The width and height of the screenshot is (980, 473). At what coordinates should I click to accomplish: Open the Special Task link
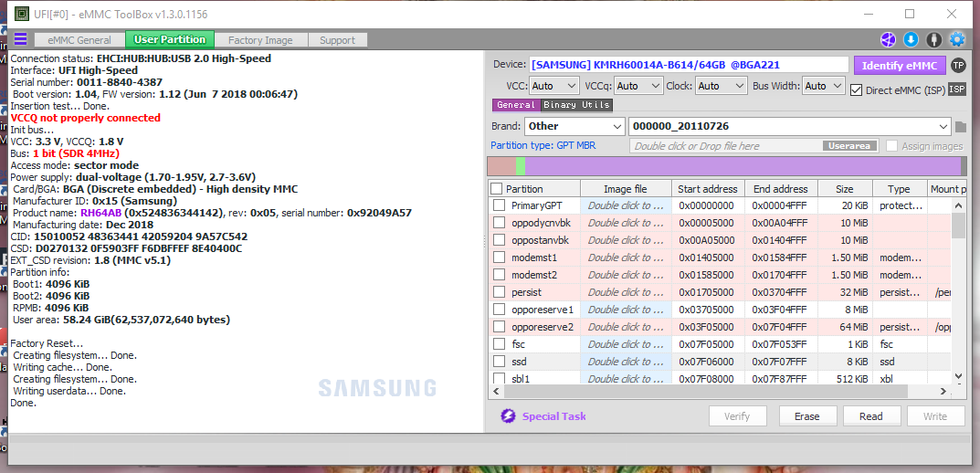(553, 416)
